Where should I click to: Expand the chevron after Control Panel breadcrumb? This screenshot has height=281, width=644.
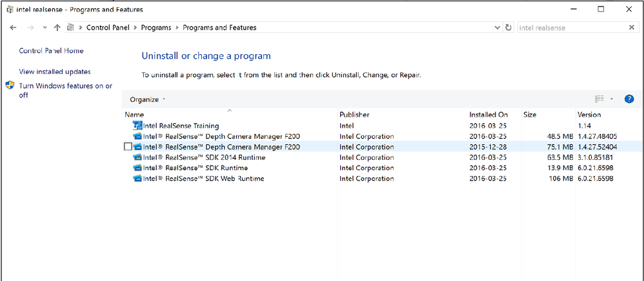(135, 28)
